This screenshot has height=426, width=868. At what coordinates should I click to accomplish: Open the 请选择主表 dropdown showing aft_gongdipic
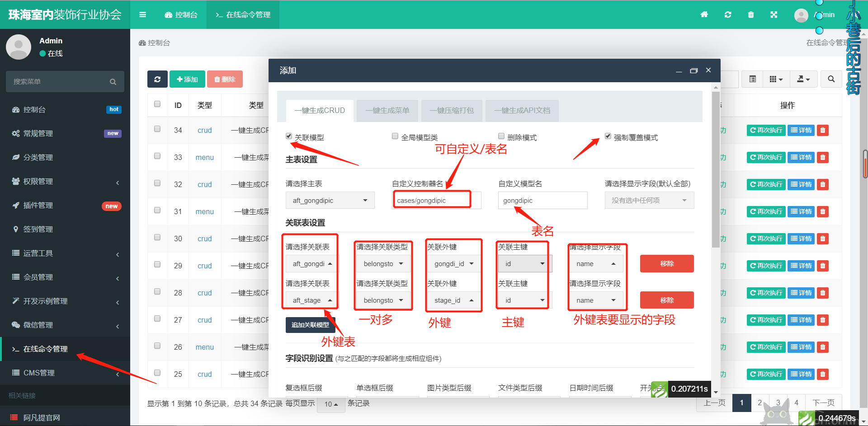point(330,200)
